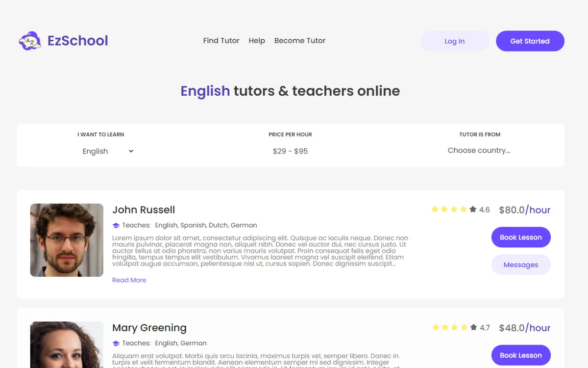Screen dimensions: 588x368
Task: Book a lesson with Mary Greening
Action: (521, 355)
